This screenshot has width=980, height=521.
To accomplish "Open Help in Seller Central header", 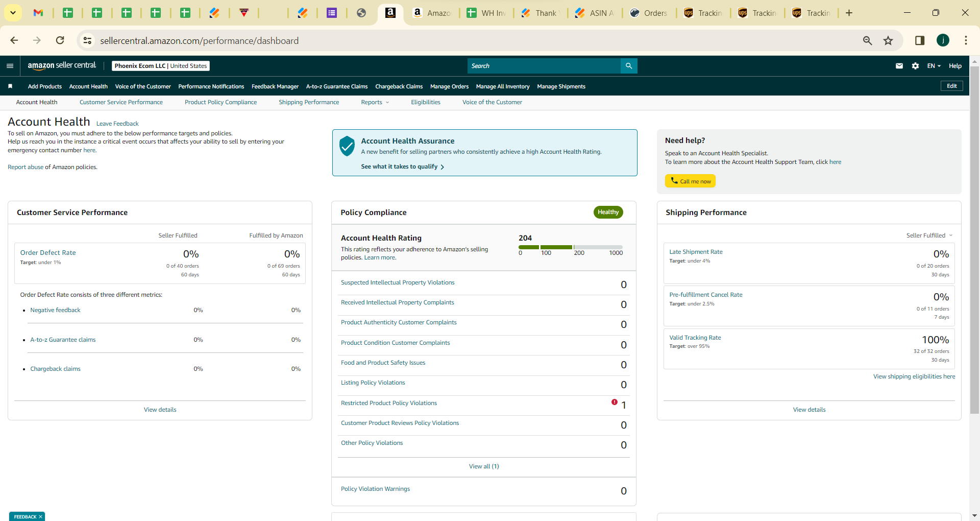I will [x=955, y=66].
